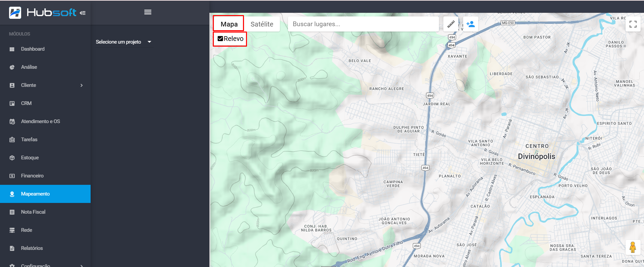The image size is (644, 267).
Task: Click the Relatórios file icon
Action: [12, 248]
